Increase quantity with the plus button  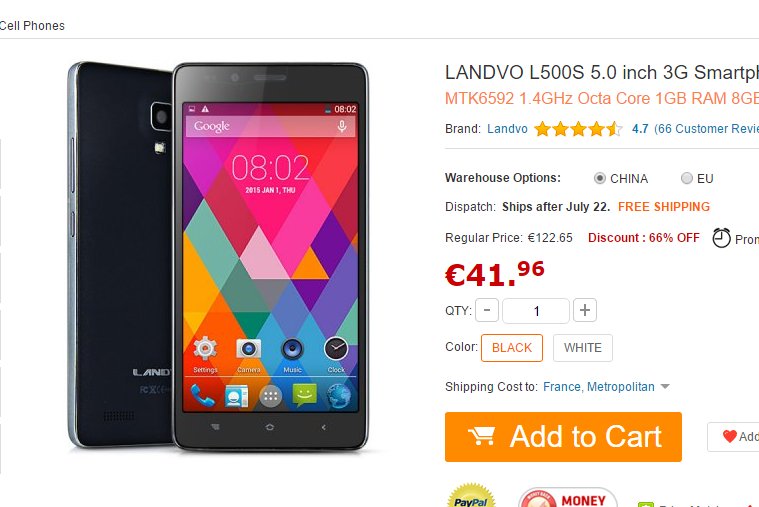point(585,310)
